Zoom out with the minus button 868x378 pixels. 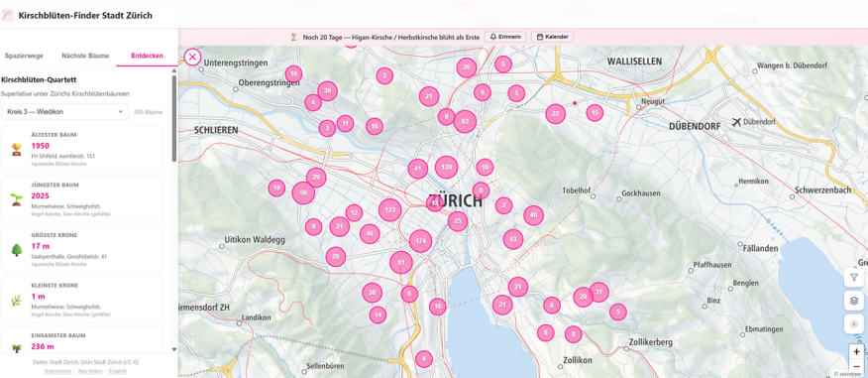856,366
